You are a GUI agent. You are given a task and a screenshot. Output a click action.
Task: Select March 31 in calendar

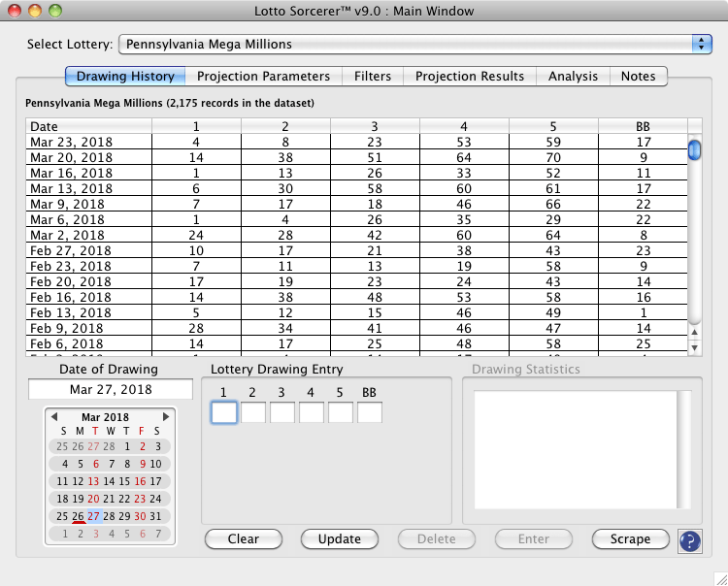pos(155,516)
